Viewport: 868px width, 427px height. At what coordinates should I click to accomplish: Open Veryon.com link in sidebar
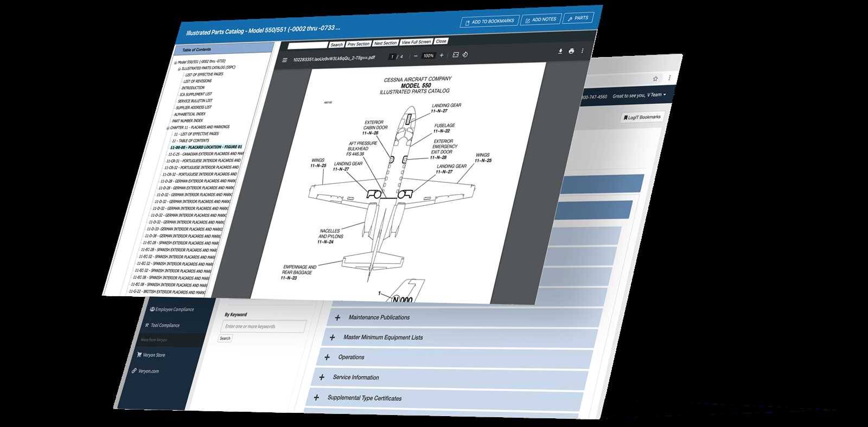click(145, 371)
